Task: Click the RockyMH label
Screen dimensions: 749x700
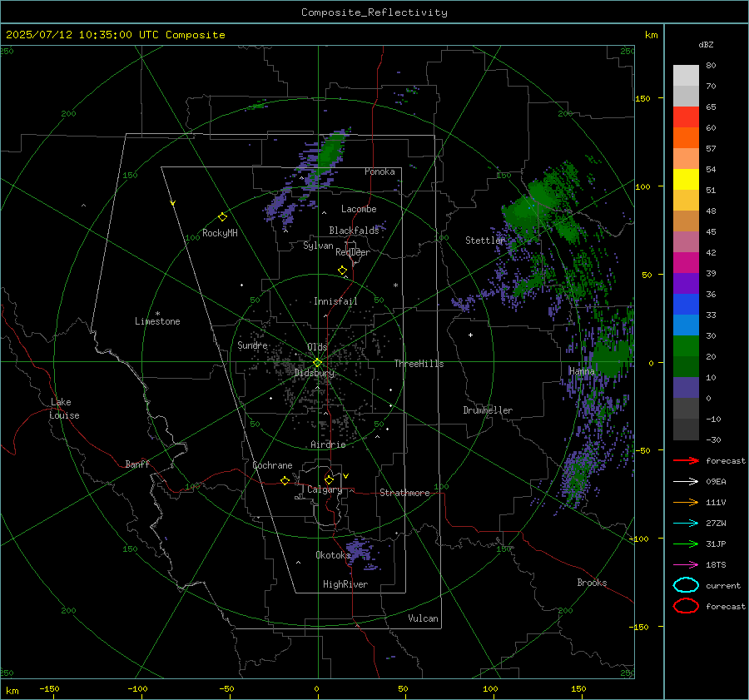Action: pyautogui.click(x=220, y=233)
